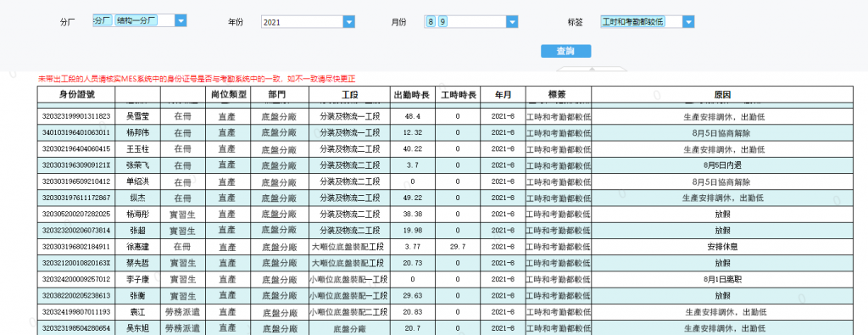The height and width of the screenshot is (335, 868).
Task: Select the name cell 杨邦伟
Action: 138,133
